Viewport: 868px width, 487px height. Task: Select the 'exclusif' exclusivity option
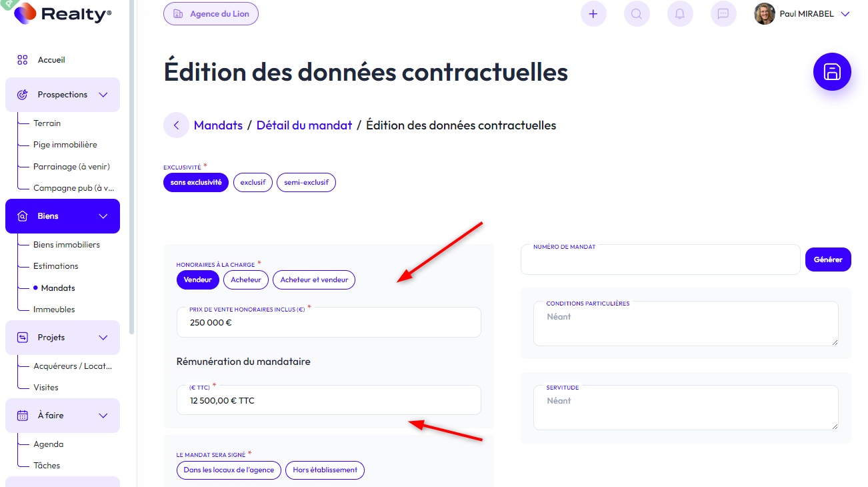click(253, 183)
